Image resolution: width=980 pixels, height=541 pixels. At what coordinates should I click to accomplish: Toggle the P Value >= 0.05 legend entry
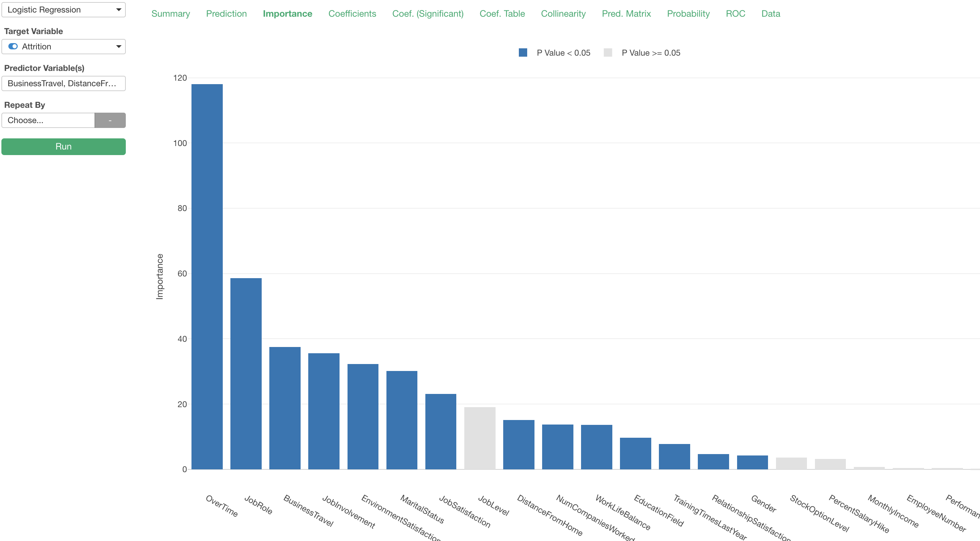pos(642,53)
